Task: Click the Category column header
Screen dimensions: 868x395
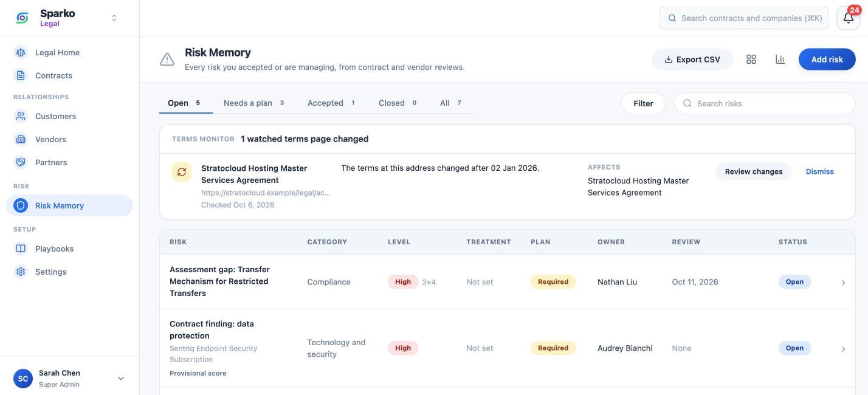Action: tap(327, 242)
